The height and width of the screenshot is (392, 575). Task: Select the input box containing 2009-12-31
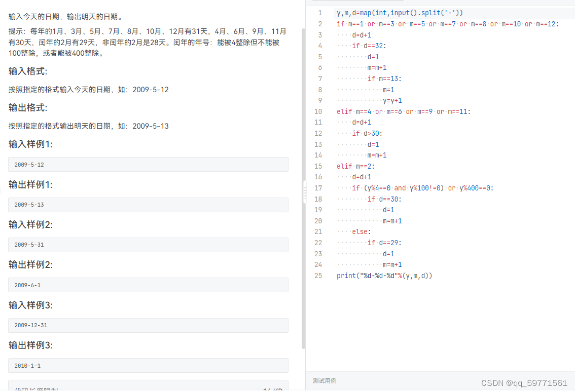coord(148,325)
